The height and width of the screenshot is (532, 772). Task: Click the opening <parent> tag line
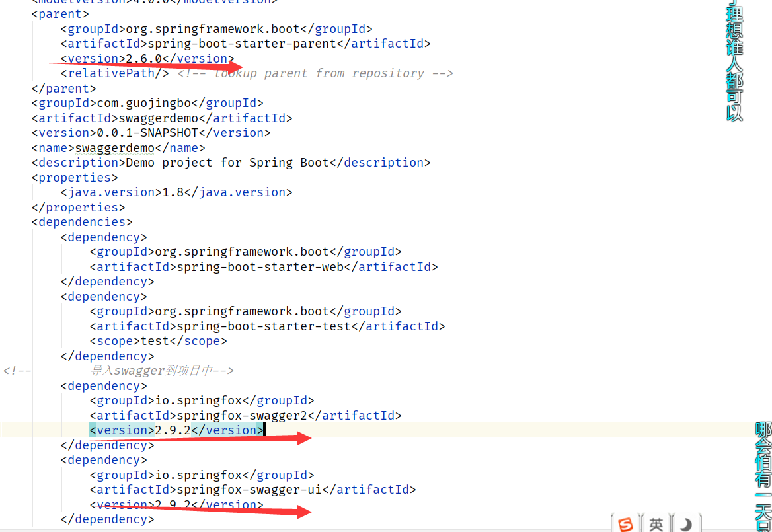point(60,14)
